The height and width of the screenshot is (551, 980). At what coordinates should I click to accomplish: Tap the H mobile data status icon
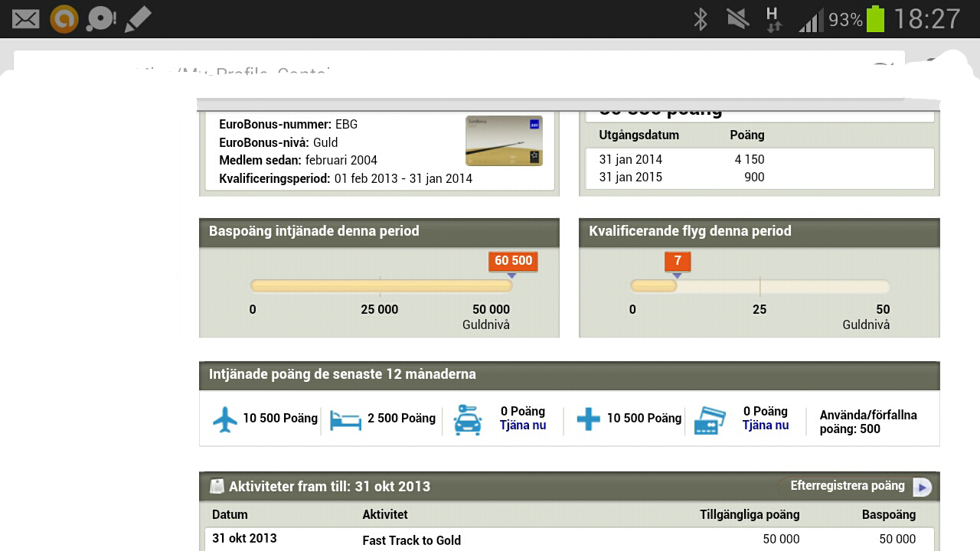[x=773, y=19]
